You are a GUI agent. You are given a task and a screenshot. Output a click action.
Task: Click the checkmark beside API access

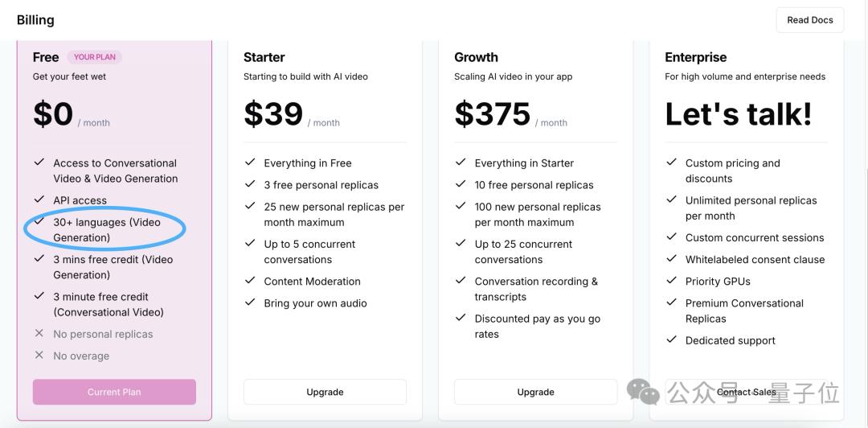pyautogui.click(x=39, y=200)
